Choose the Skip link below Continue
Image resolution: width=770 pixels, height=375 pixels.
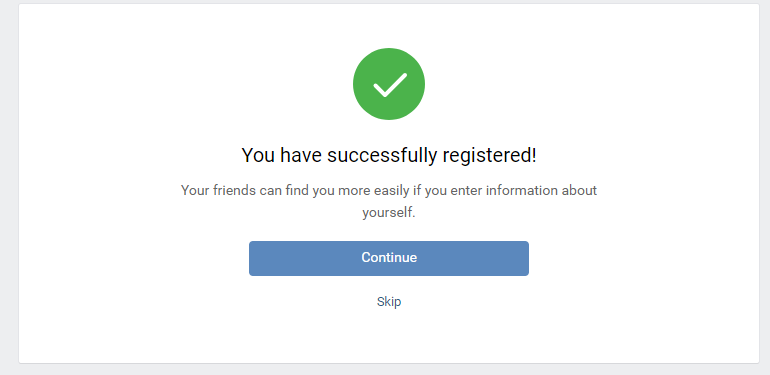388,301
